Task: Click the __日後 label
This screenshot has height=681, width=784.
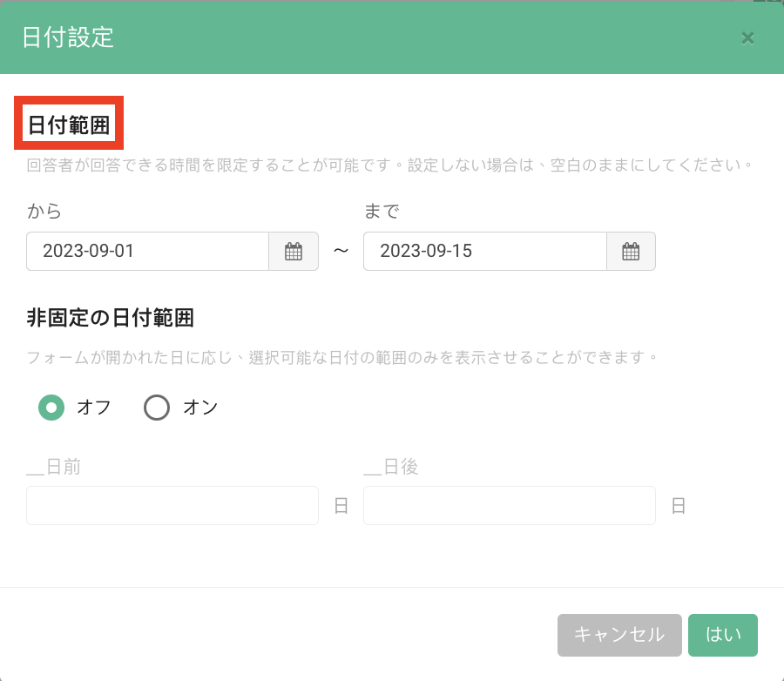Action: point(391,467)
